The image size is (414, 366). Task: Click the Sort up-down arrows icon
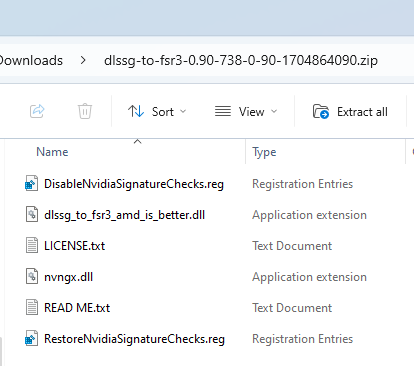[136, 111]
